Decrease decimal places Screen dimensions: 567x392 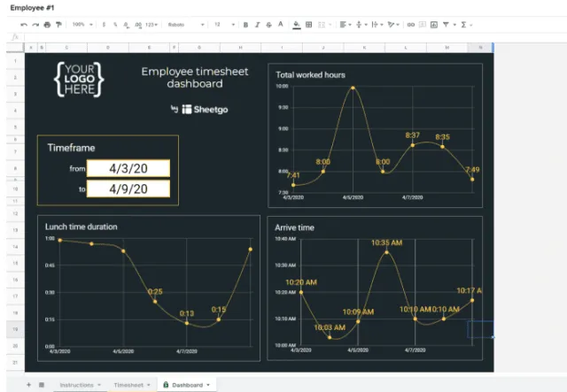click(126, 25)
